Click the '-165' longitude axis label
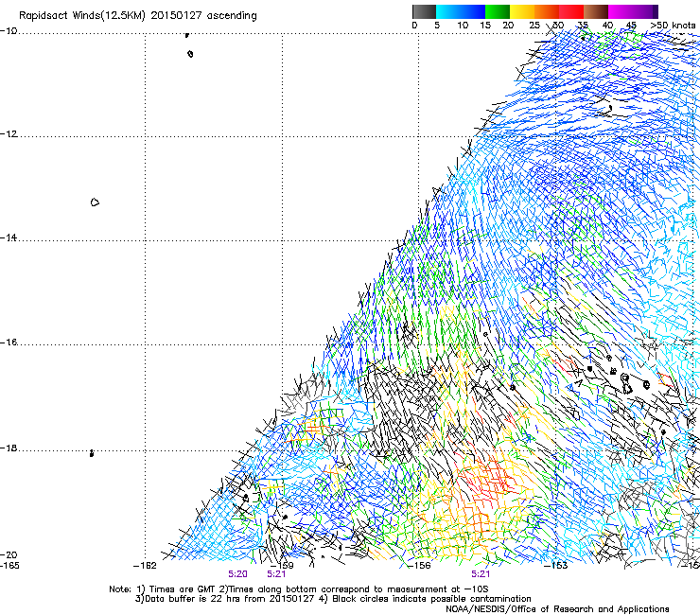This screenshot has height=615, width=700. (9, 566)
